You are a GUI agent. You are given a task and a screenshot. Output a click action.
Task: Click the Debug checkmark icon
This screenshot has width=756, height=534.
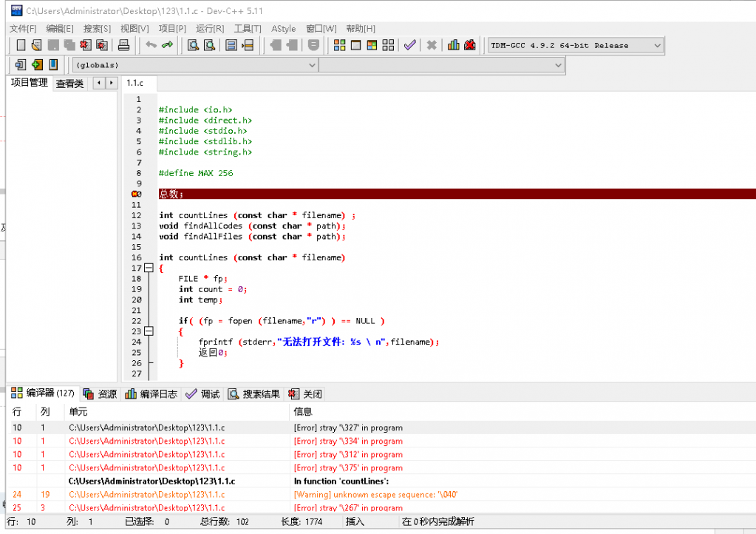(x=410, y=45)
